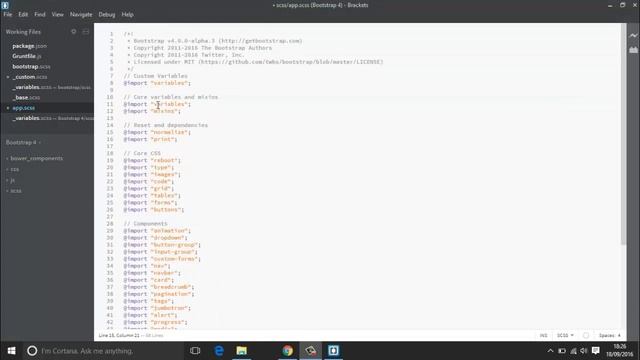Image resolution: width=640 pixels, height=360 pixels.
Task: Click line number 29 in the gutter
Action: tap(110, 231)
